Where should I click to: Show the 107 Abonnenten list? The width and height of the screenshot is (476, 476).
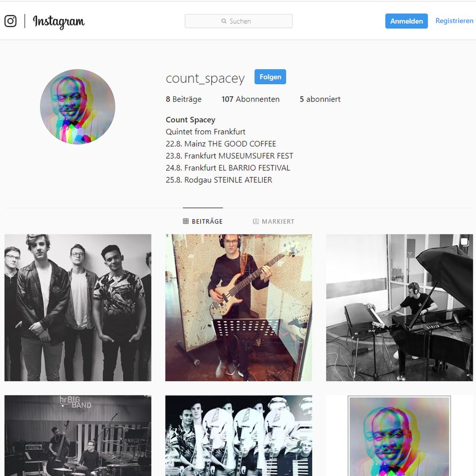pyautogui.click(x=251, y=99)
